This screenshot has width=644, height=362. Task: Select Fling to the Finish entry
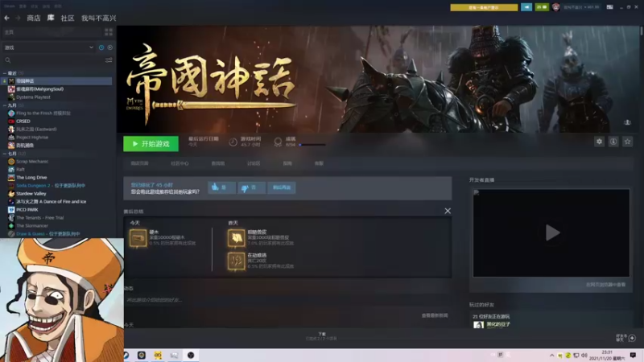(43, 113)
